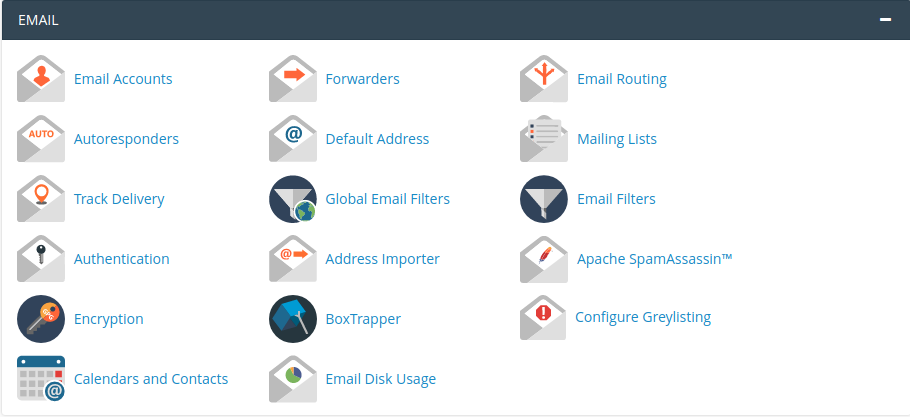Go to the Authentication link
910x417 pixels.
coord(121,259)
